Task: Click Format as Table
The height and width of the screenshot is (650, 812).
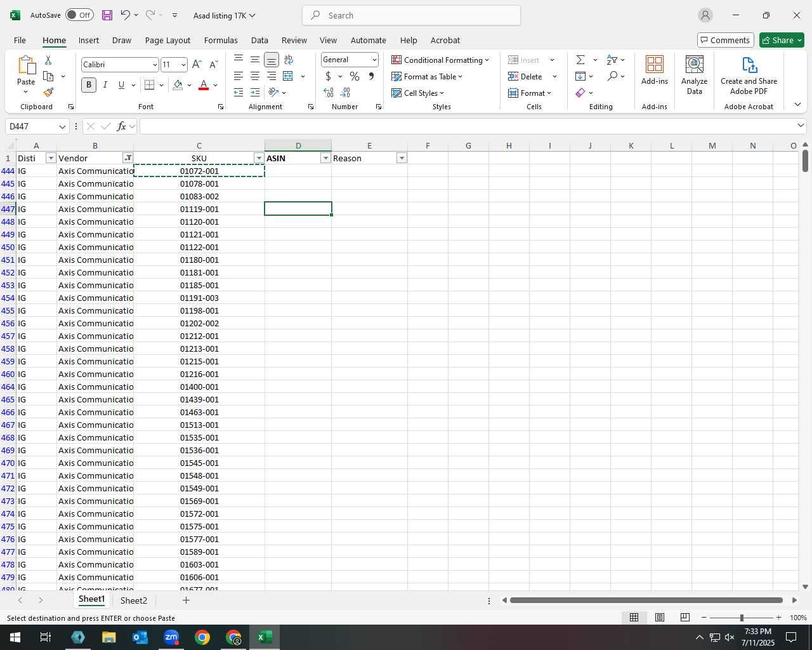Action: pyautogui.click(x=427, y=76)
